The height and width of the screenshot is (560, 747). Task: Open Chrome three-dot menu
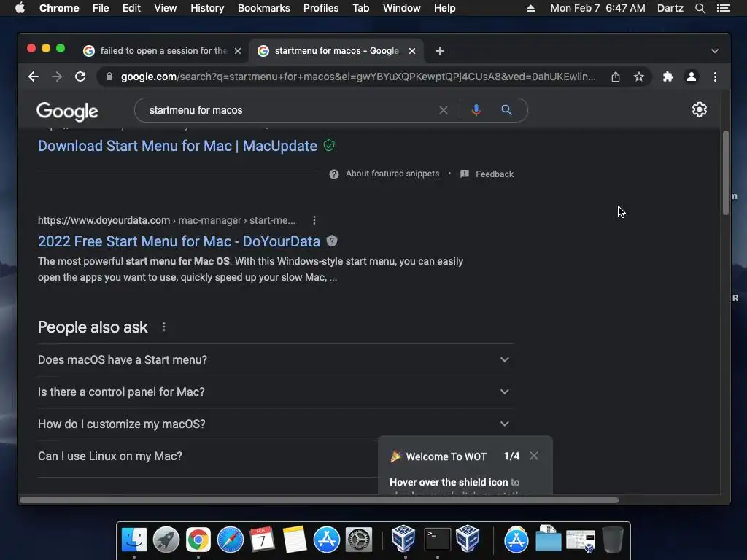pyautogui.click(x=715, y=77)
